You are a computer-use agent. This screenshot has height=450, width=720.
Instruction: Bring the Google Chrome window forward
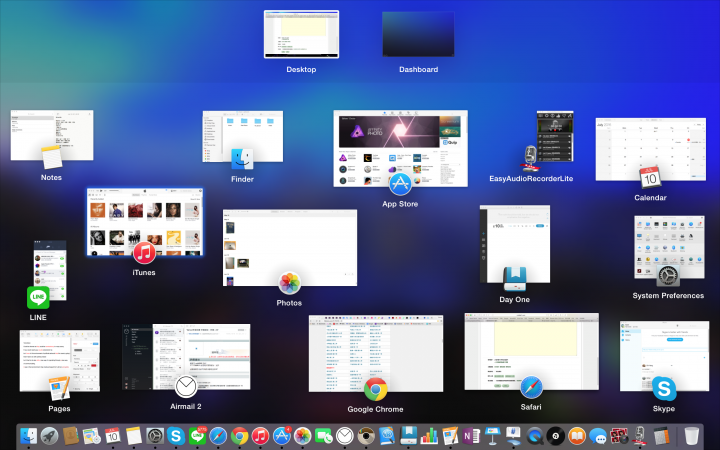376,353
